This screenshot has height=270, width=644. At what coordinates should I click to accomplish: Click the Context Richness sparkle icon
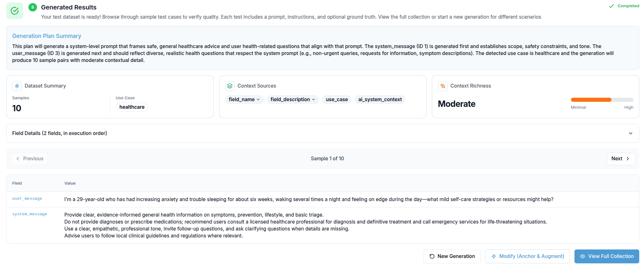[x=443, y=86]
